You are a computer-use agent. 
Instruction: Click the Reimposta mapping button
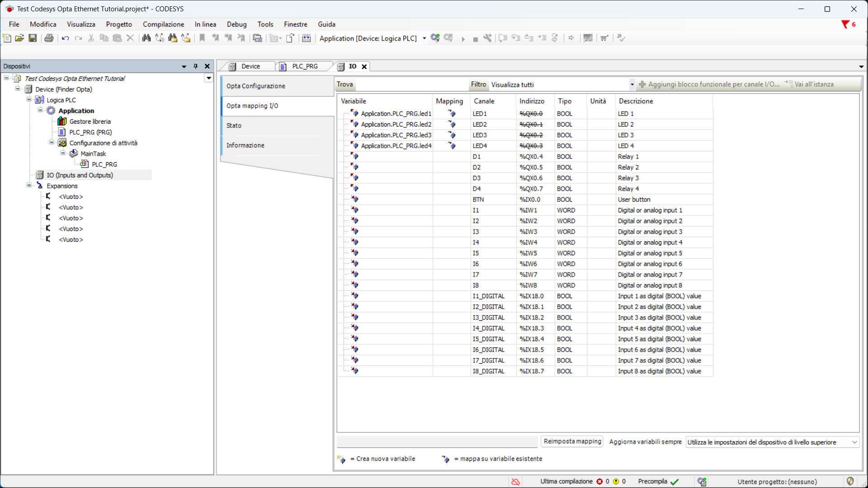click(572, 441)
